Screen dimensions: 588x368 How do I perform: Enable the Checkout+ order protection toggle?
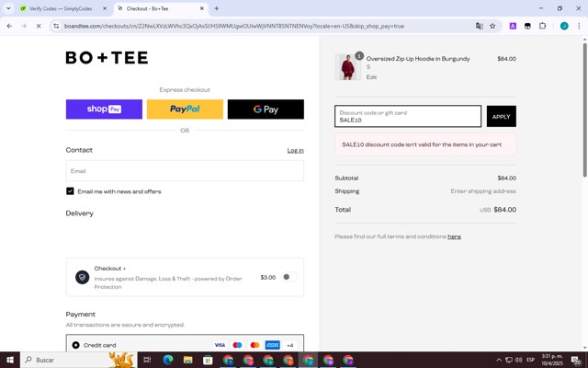(x=289, y=277)
